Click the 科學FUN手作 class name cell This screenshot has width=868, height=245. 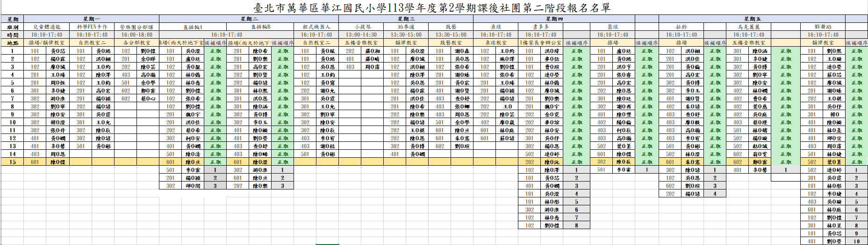coord(92,27)
